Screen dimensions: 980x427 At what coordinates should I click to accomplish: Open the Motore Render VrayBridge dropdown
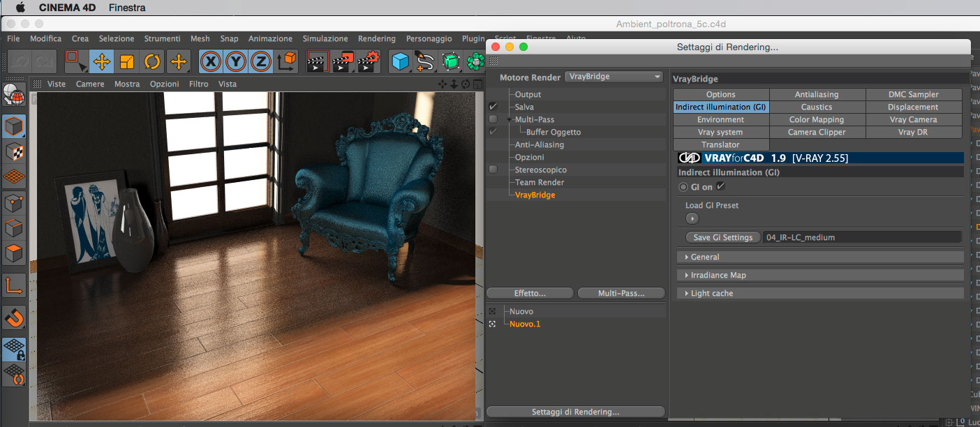click(614, 77)
